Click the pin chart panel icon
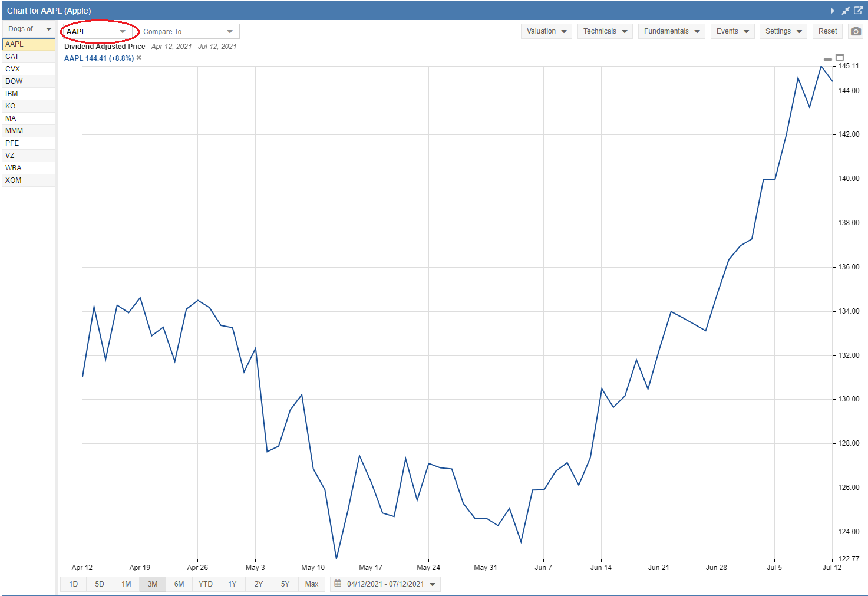This screenshot has width=868, height=596. [x=846, y=11]
